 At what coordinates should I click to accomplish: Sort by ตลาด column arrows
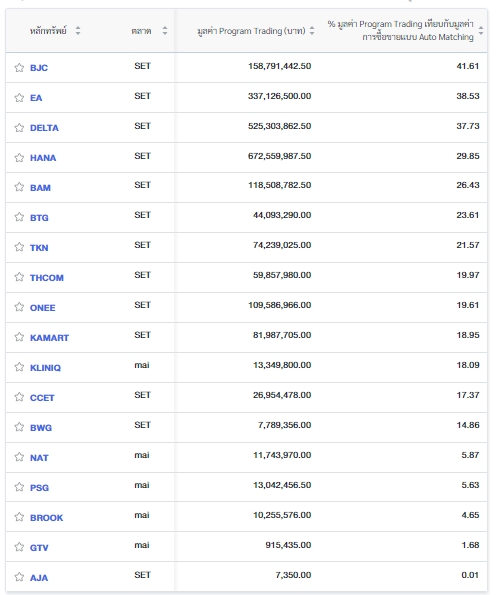point(165,31)
